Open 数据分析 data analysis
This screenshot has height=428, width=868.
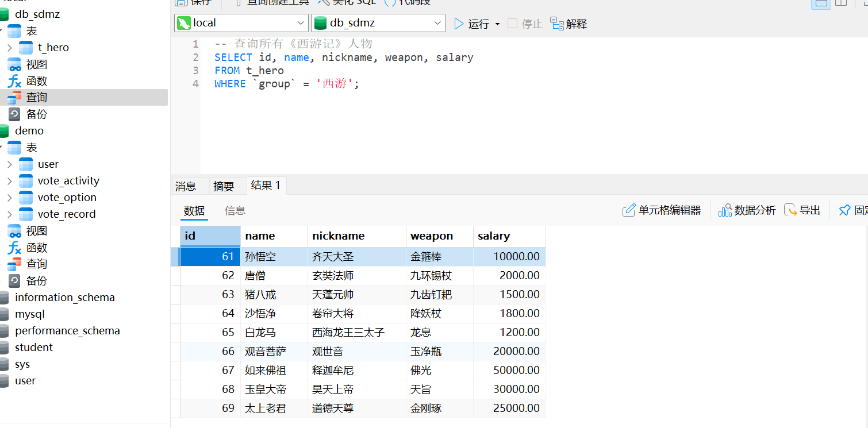pos(747,210)
